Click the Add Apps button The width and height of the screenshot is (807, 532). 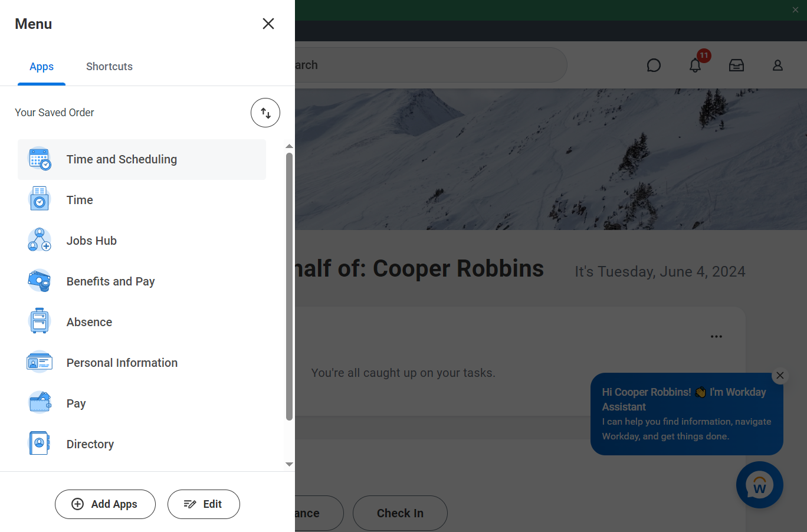point(105,504)
